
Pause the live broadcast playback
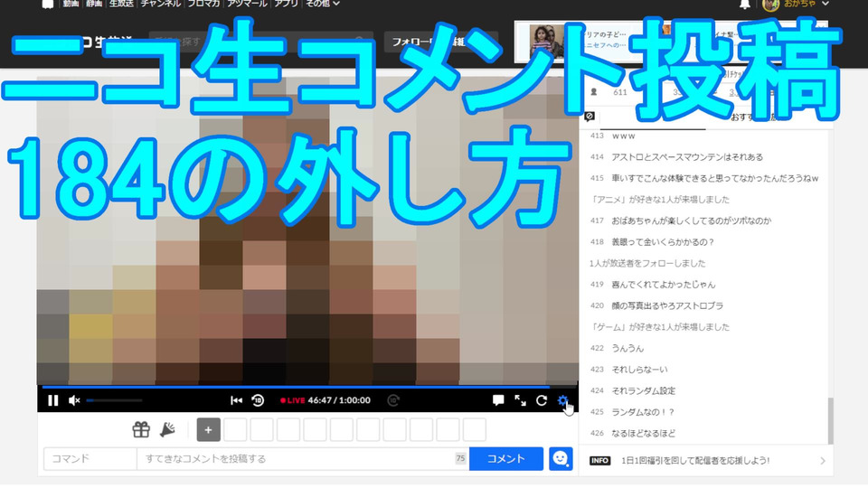pos(53,400)
